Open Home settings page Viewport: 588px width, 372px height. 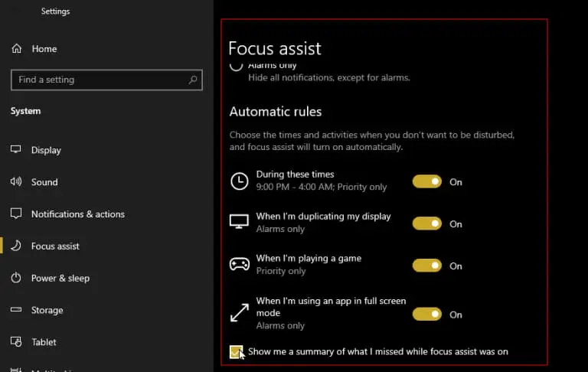(44, 49)
